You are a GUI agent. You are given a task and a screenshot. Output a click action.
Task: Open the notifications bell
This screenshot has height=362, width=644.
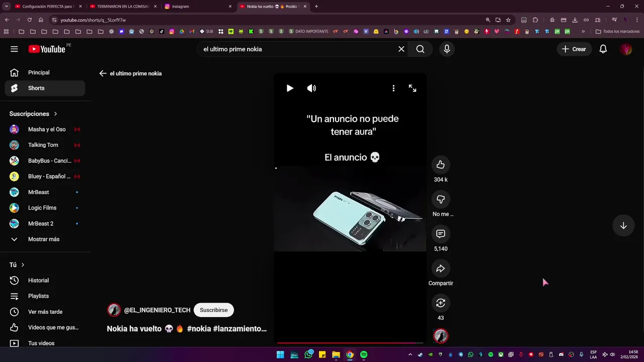pyautogui.click(x=603, y=49)
